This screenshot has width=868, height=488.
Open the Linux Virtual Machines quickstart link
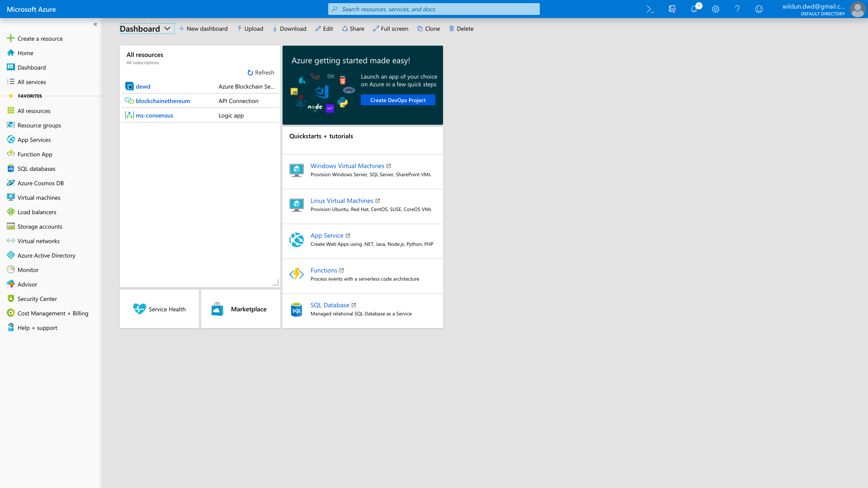(342, 201)
